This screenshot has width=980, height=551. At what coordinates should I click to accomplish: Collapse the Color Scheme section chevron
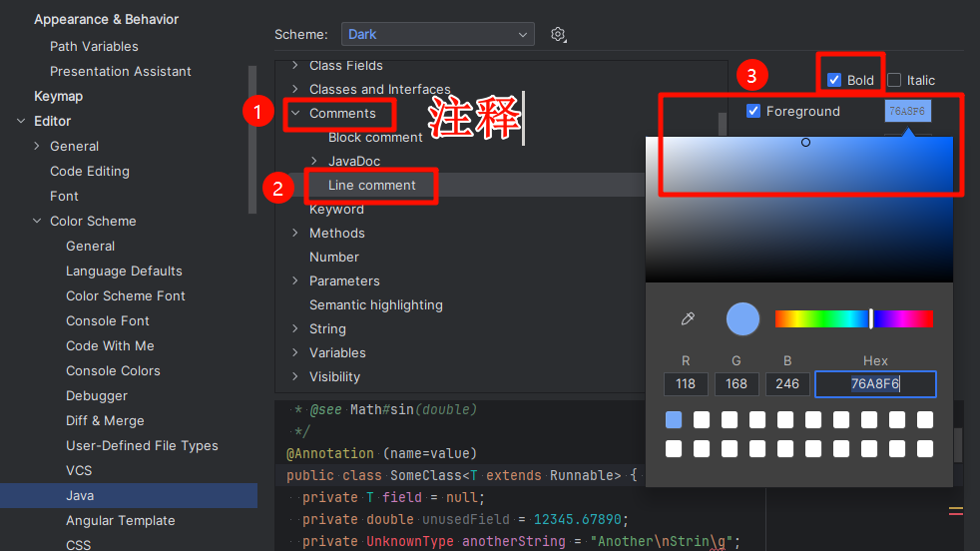(x=37, y=221)
